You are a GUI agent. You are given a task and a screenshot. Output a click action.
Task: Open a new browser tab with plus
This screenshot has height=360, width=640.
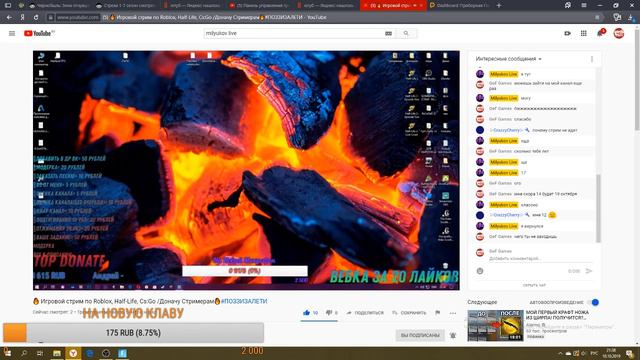[499, 5]
